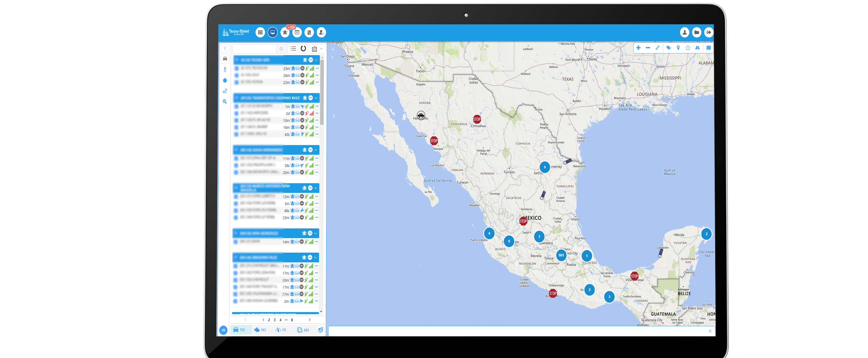
Task: Click the Tecno-Street logo
Action: click(236, 32)
